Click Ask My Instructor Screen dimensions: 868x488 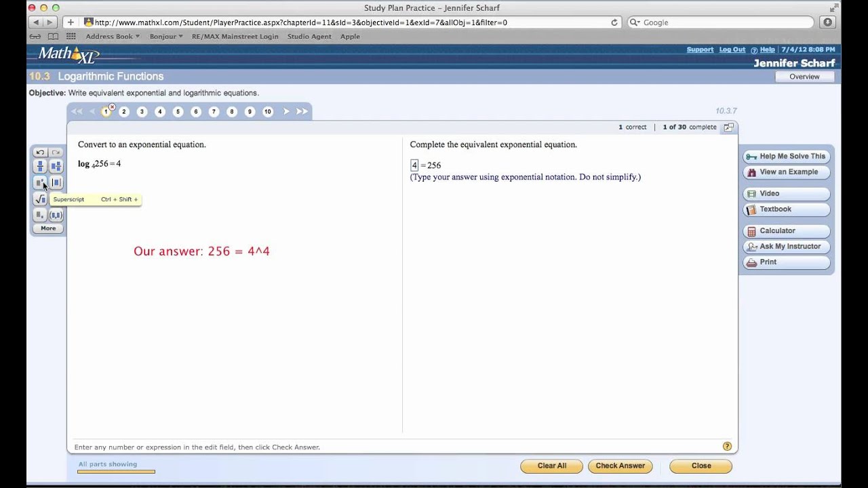pos(787,247)
